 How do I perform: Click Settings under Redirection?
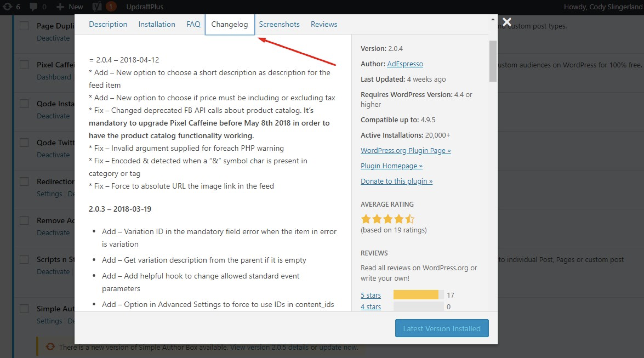coord(49,194)
